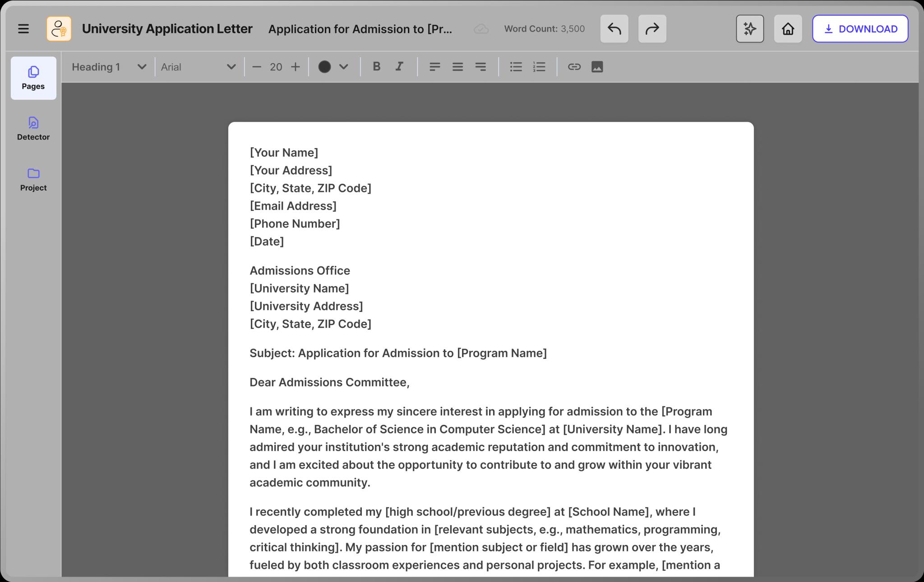Insert an image with picture icon
The width and height of the screenshot is (924, 582).
tap(597, 67)
